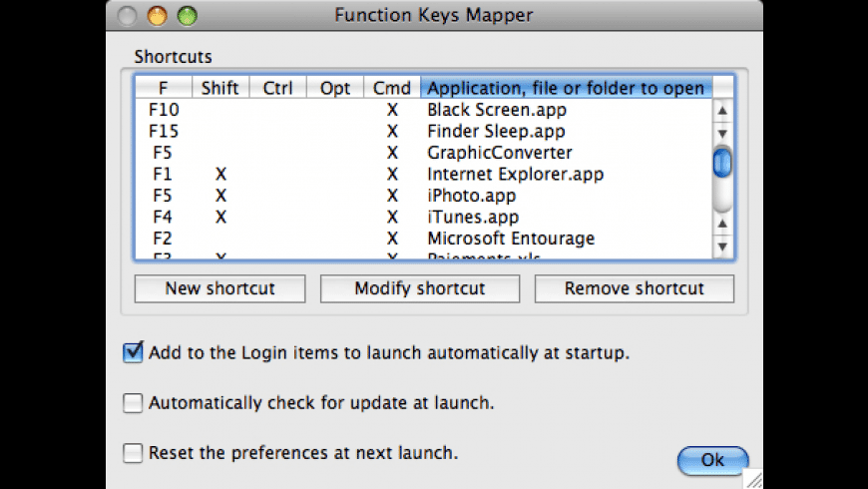Click the green zoom window button
Viewport: 868px width, 489px height.
(x=187, y=16)
